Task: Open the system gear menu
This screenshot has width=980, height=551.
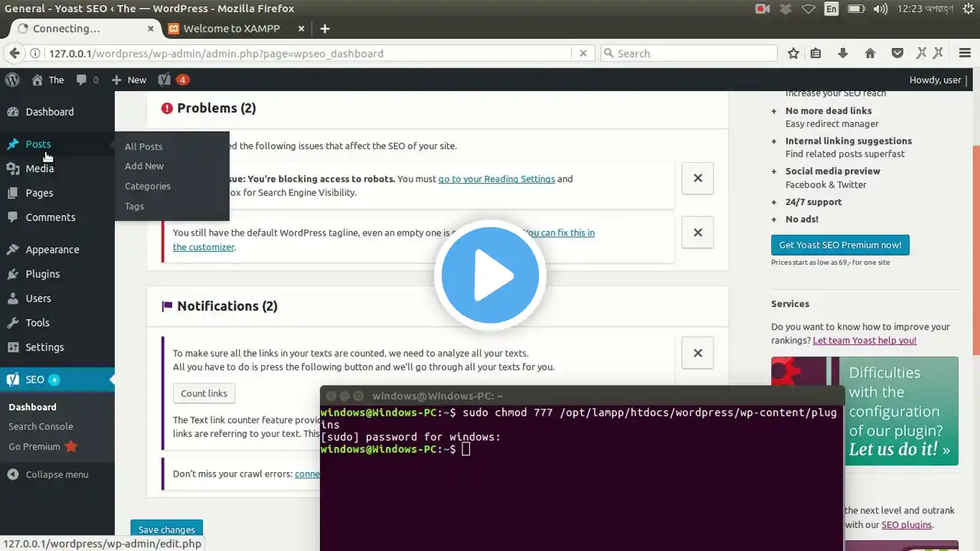Action: 967,9
